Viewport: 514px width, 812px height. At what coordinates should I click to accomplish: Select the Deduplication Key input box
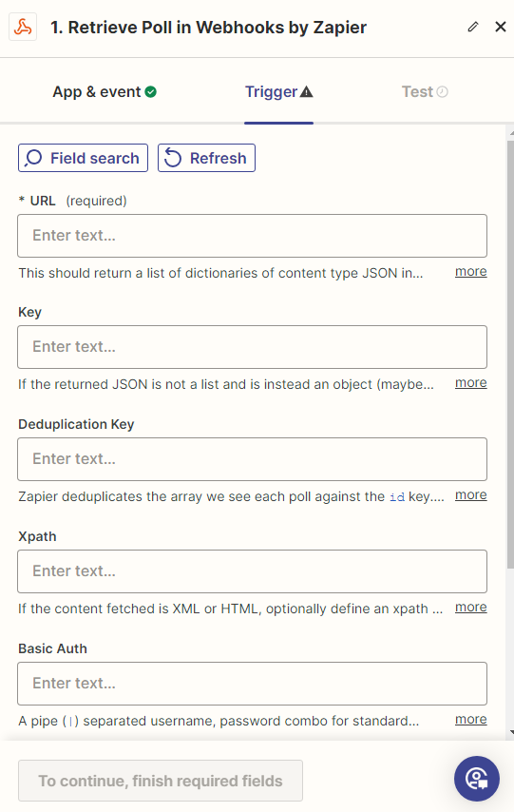point(252,459)
